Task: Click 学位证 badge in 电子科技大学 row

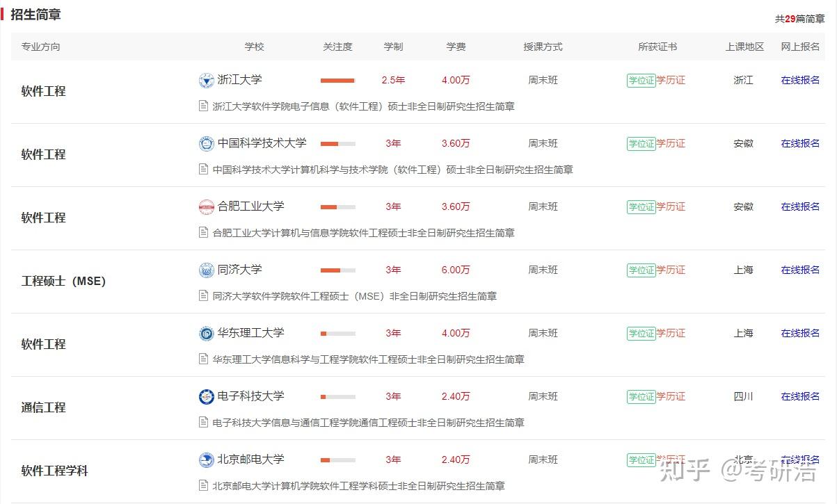Action: coord(641,397)
